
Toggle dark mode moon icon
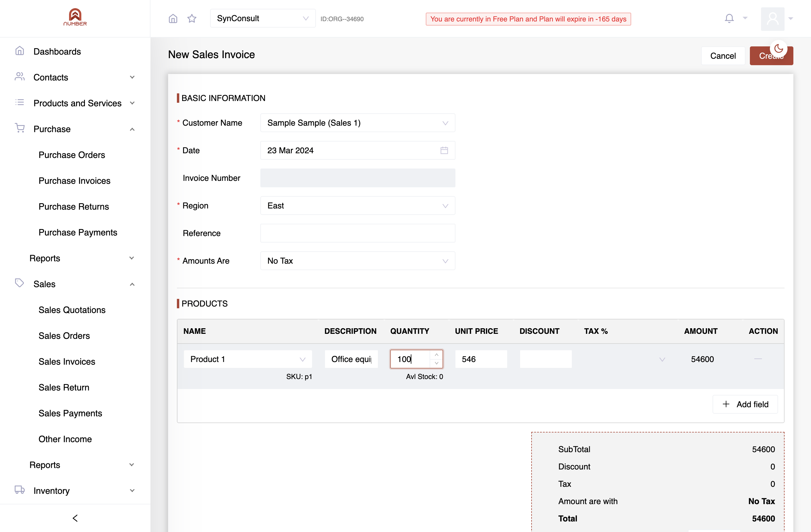click(778, 49)
